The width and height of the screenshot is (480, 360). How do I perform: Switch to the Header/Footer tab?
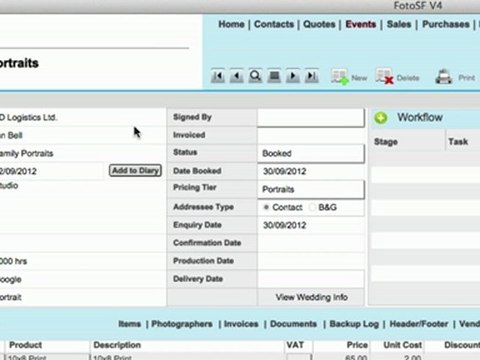pyautogui.click(x=419, y=324)
